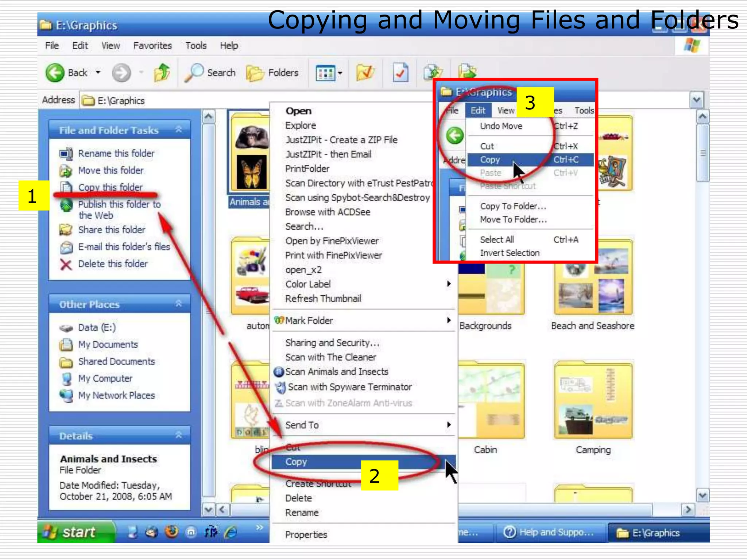Click the My Computer icon in Other Places
747x560 pixels.
66,379
